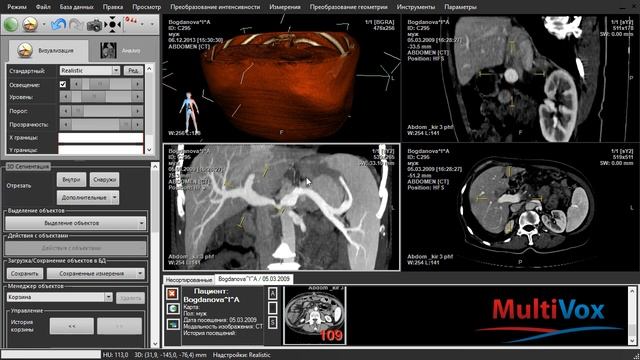Open the Параметры menu

click(460, 7)
